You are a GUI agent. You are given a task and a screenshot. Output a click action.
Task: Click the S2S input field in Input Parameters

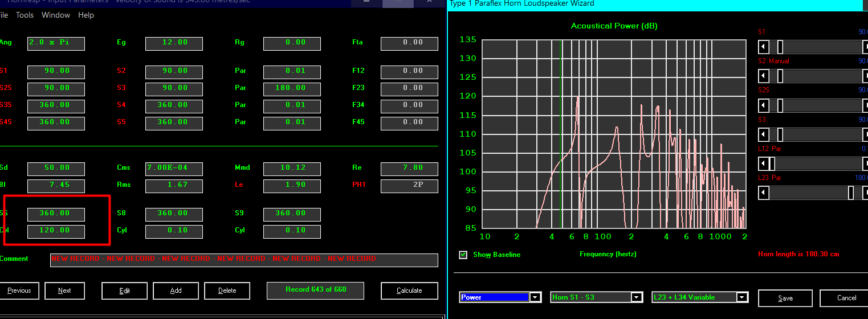tap(56, 89)
